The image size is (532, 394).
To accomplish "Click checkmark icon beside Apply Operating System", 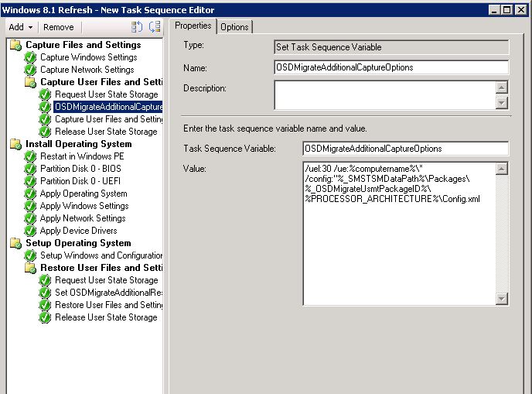I will [x=30, y=194].
